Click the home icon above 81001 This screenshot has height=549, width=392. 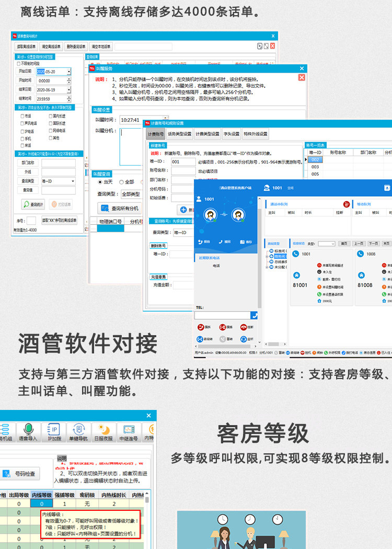296,275
